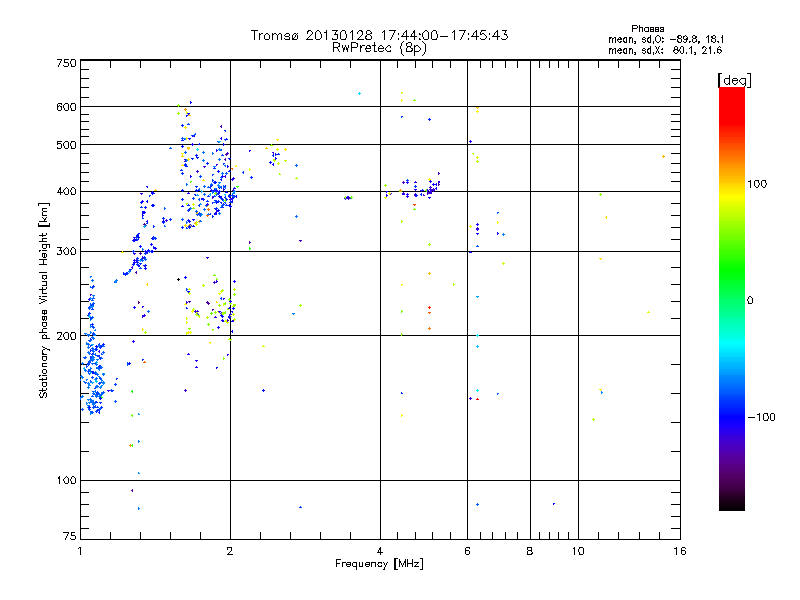This screenshot has width=800, height=600.
Task: Click the '[deg]' colorbar unit label
Action: 734,80
